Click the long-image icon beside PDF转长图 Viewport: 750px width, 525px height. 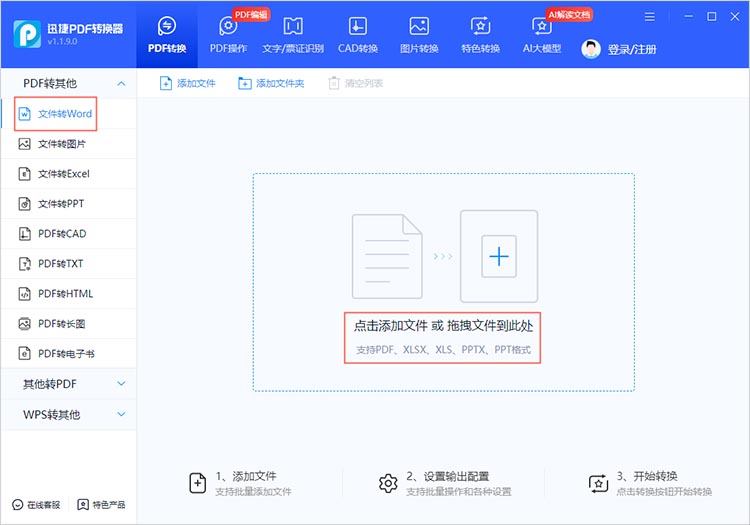pos(24,324)
